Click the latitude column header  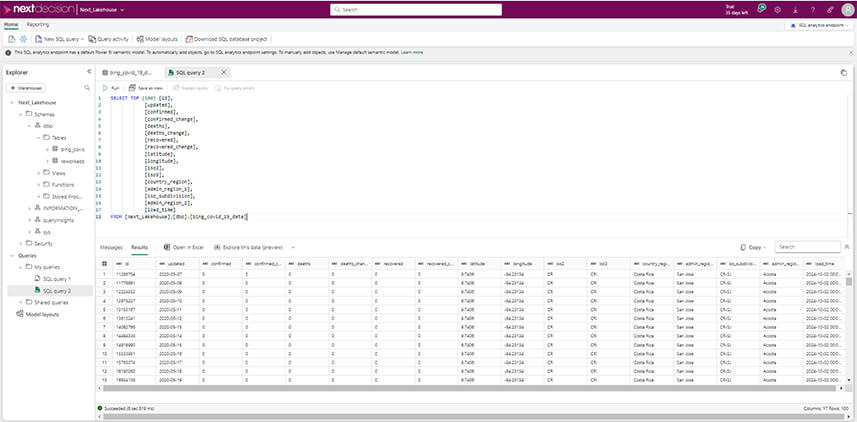click(480, 263)
